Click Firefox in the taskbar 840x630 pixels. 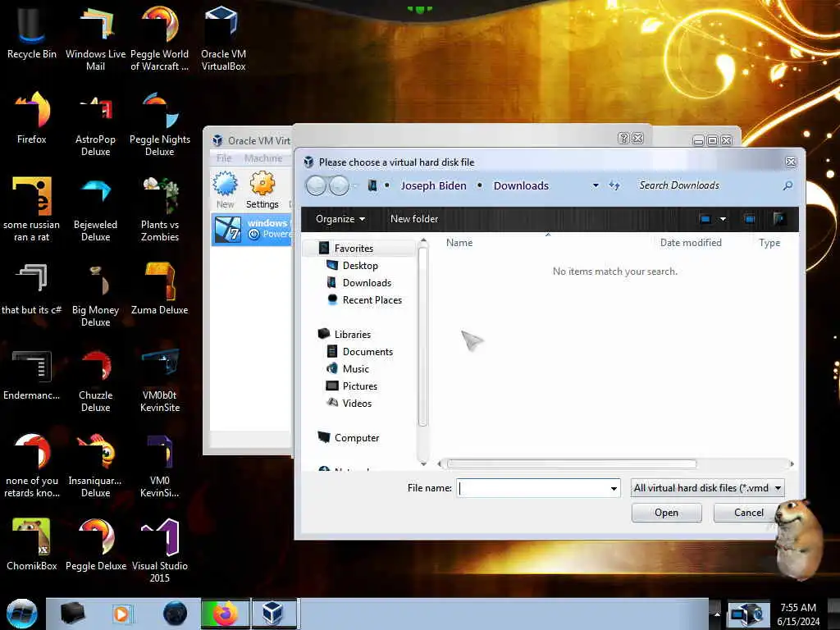click(x=225, y=614)
